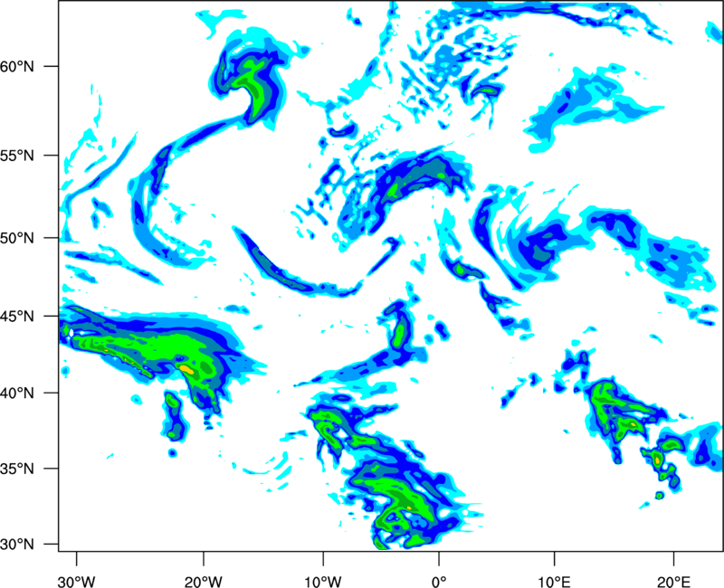Click the 10°W longitude label
Image resolution: width=724 pixels, height=588 pixels.
point(323,582)
